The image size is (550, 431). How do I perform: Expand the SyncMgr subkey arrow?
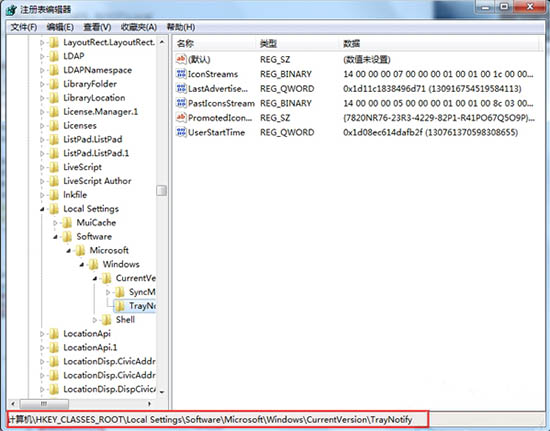[108, 292]
